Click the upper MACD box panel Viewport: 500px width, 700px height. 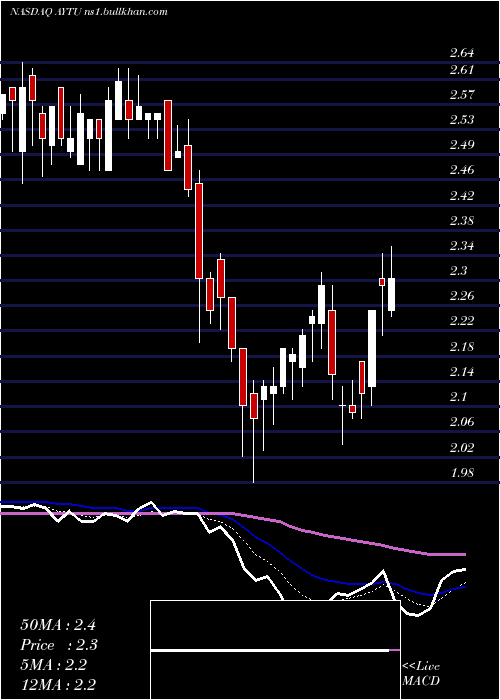pos(275,625)
